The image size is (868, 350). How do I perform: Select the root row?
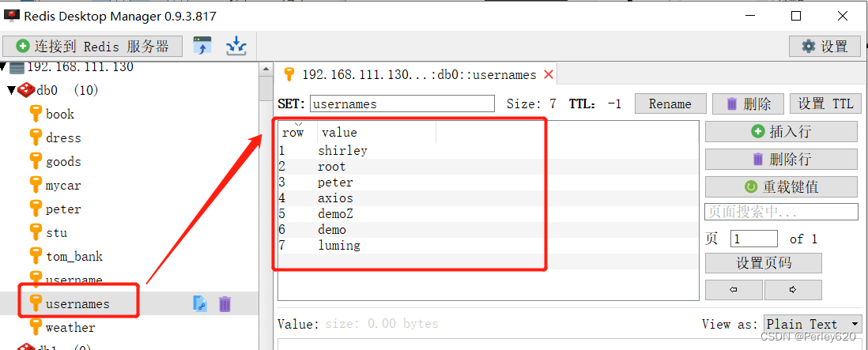pos(489,167)
